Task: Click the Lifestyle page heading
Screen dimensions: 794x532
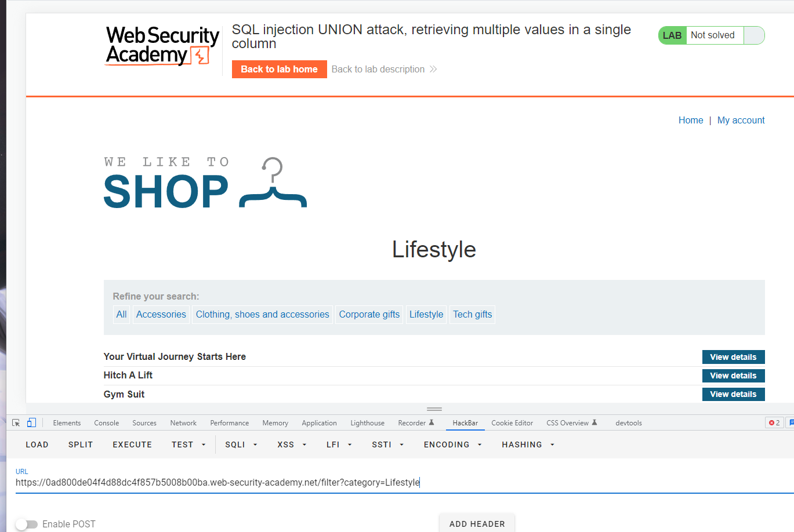Action: tap(434, 249)
